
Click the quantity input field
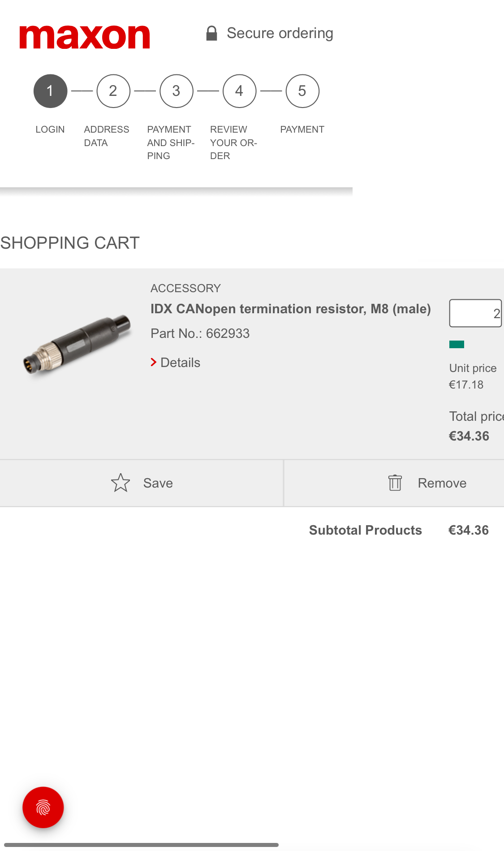click(475, 313)
